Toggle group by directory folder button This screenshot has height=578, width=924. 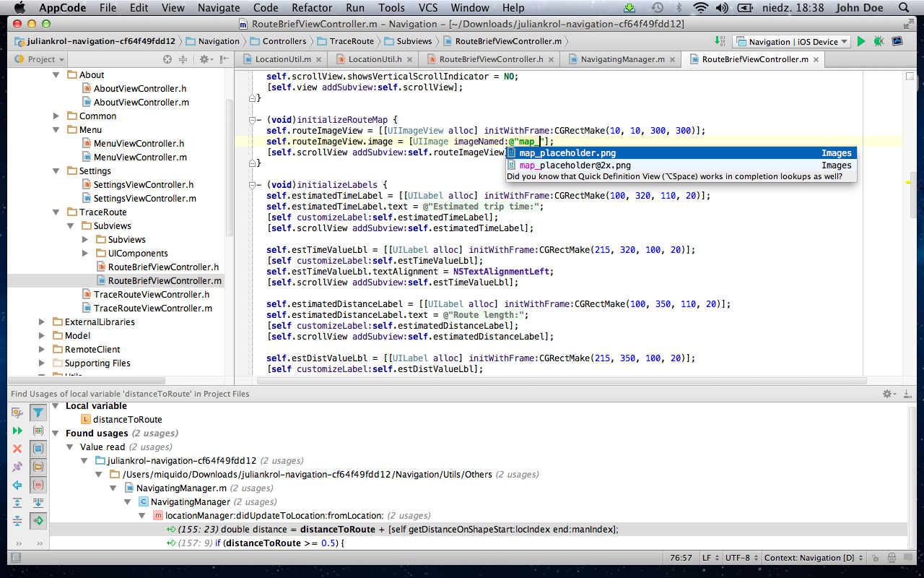point(38,467)
